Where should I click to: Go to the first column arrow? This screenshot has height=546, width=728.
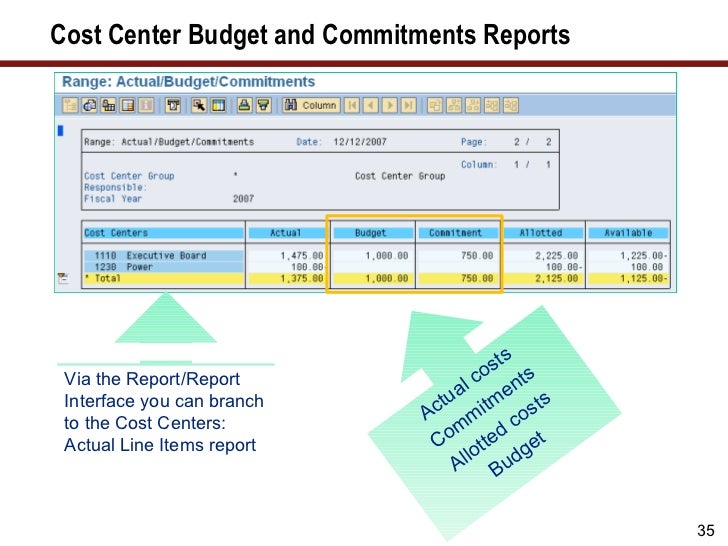352,105
